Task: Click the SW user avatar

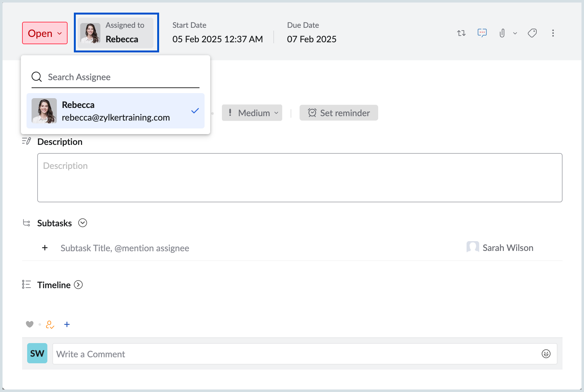Action: click(37, 353)
